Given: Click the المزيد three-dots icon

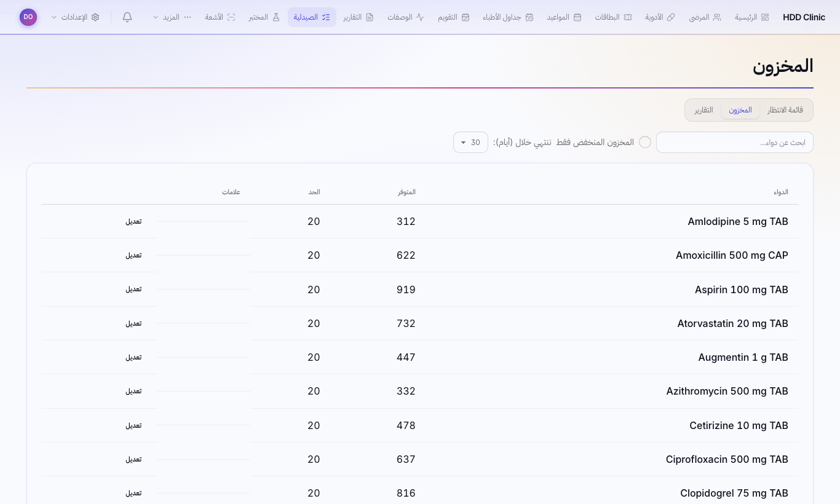Looking at the screenshot, I should (x=188, y=17).
